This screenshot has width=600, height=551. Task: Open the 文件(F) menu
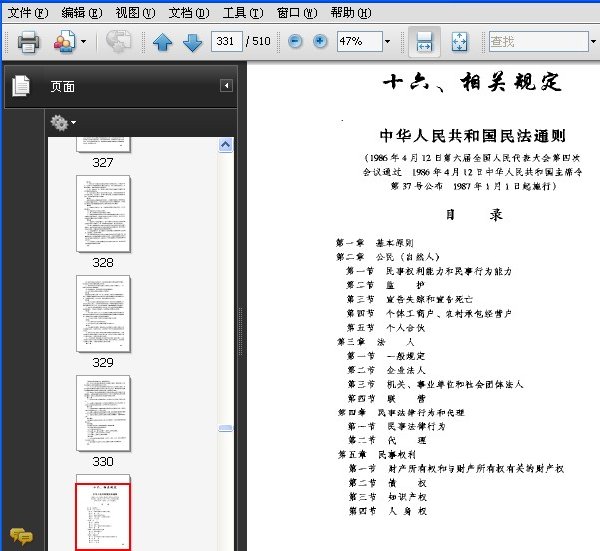tap(28, 13)
